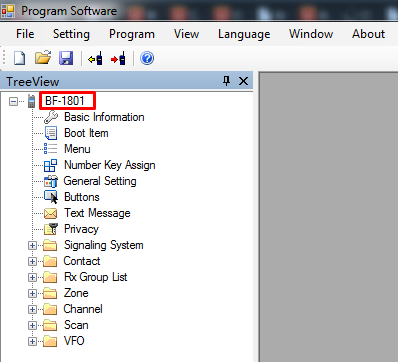The width and height of the screenshot is (398, 362).
Task: Click the toolbar drag grip handle
Action: click(x=4, y=58)
